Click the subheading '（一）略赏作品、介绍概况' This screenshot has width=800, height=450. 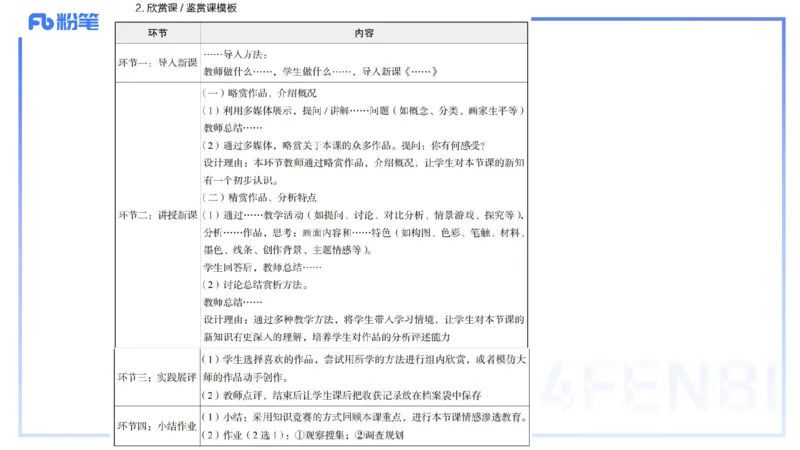260,93
